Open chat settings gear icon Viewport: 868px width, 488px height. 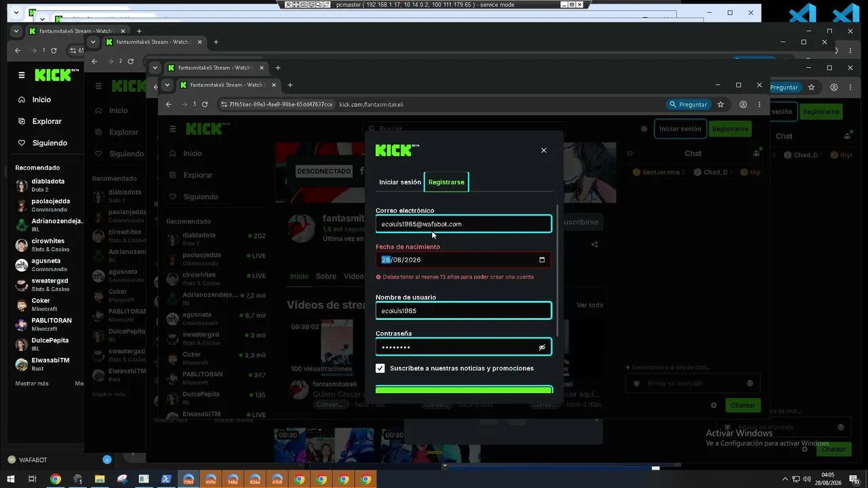point(714,405)
